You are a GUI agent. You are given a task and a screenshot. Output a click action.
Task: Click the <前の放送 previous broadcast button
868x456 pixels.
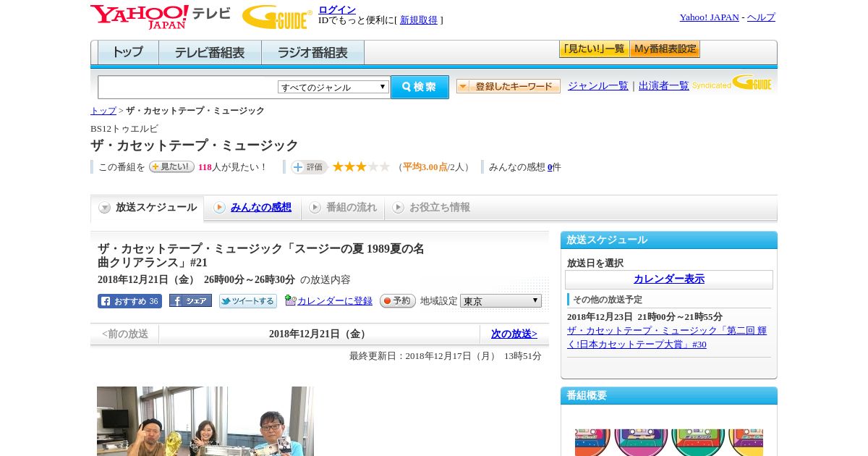pyautogui.click(x=125, y=334)
